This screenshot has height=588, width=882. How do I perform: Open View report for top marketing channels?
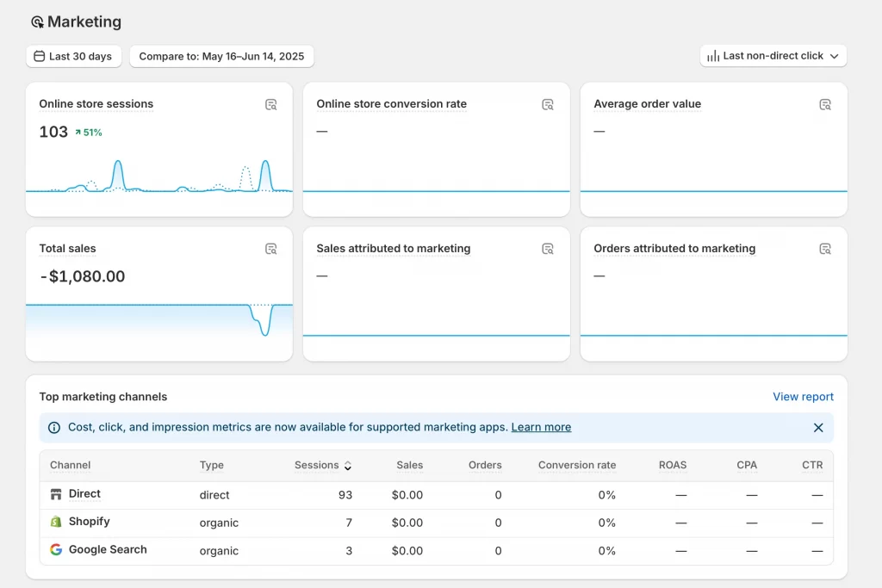(x=803, y=397)
